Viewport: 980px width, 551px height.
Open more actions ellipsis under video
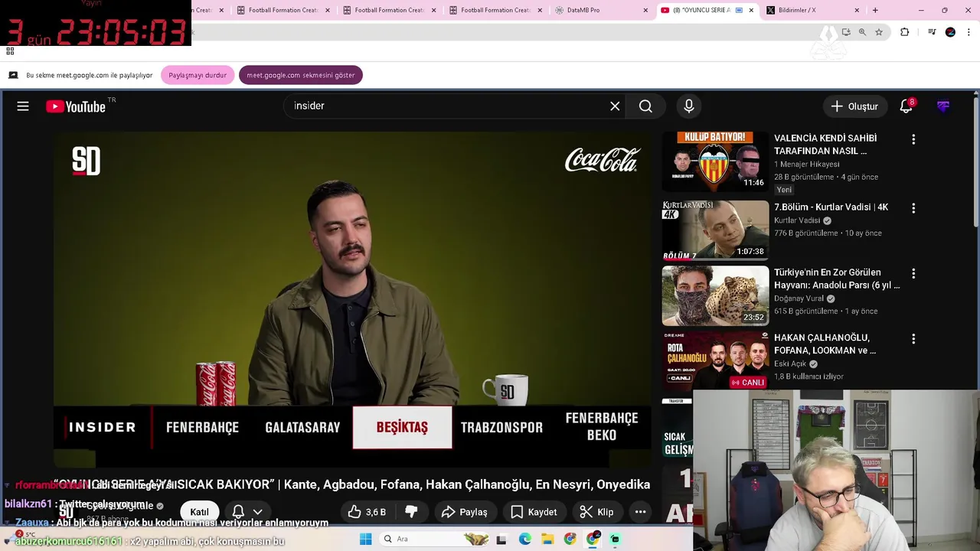(640, 512)
